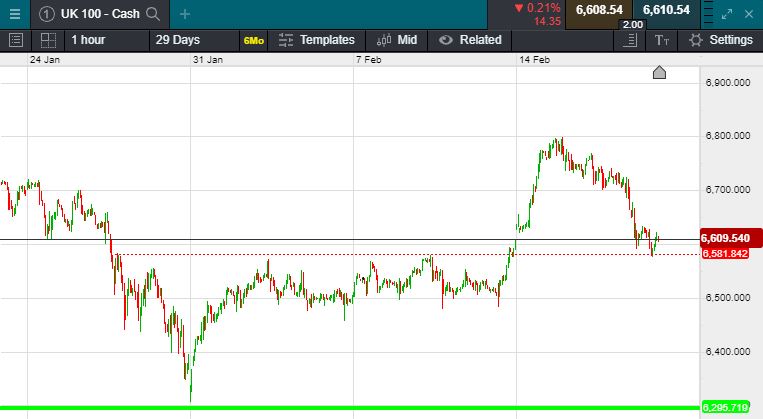This screenshot has height=419, width=763.
Task: Add a new chart tab with plus
Action: tap(185, 13)
